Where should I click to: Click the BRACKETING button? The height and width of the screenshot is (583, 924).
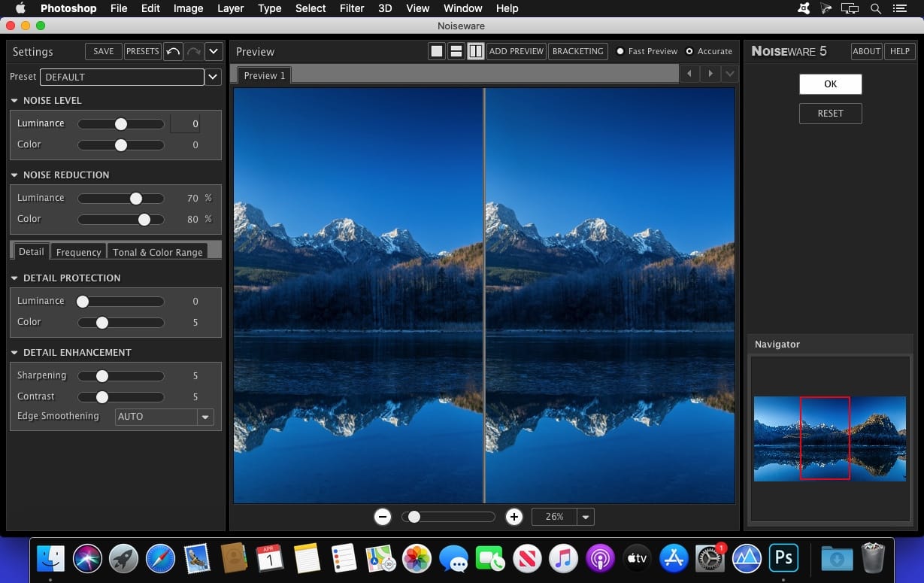click(x=577, y=51)
